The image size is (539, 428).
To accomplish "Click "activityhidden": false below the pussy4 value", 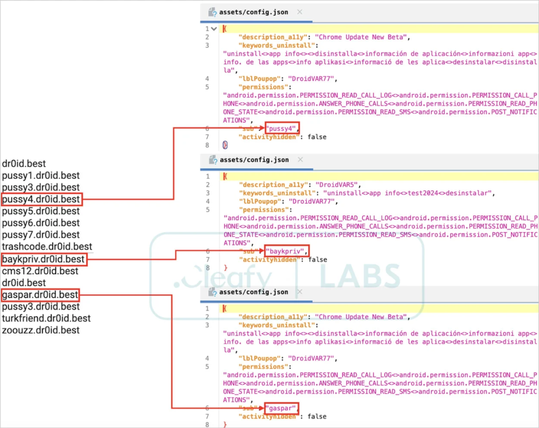I will [x=283, y=137].
